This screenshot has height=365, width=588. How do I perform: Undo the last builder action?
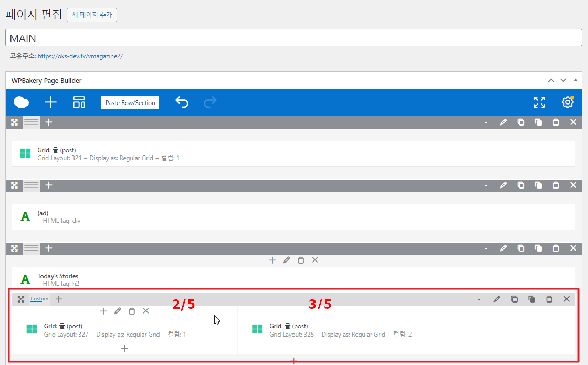(x=182, y=102)
